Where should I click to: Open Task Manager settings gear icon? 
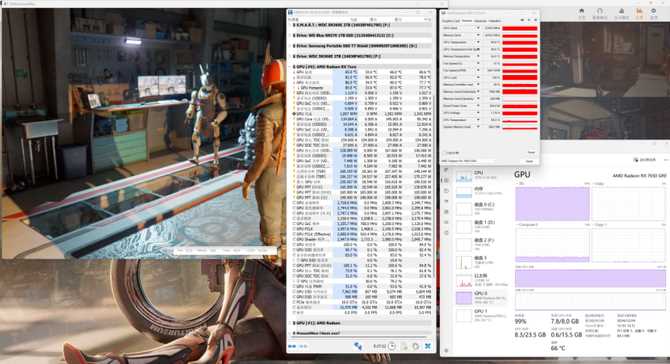click(447, 351)
